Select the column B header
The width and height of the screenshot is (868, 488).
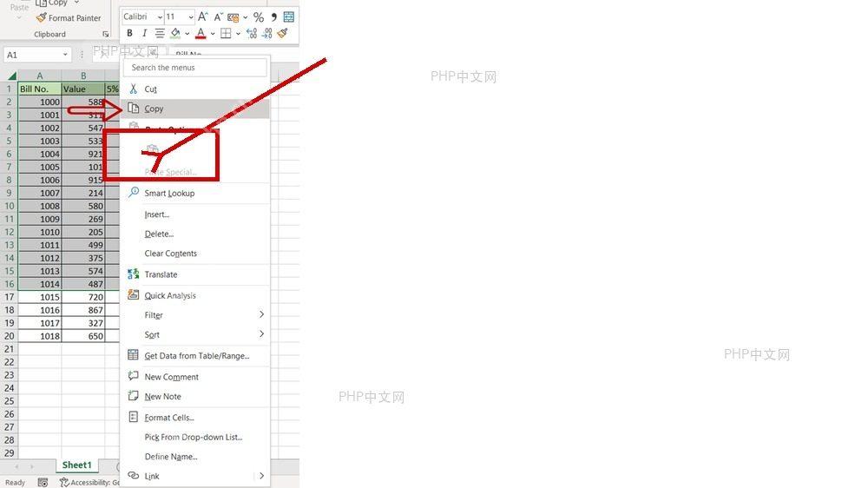(83, 76)
